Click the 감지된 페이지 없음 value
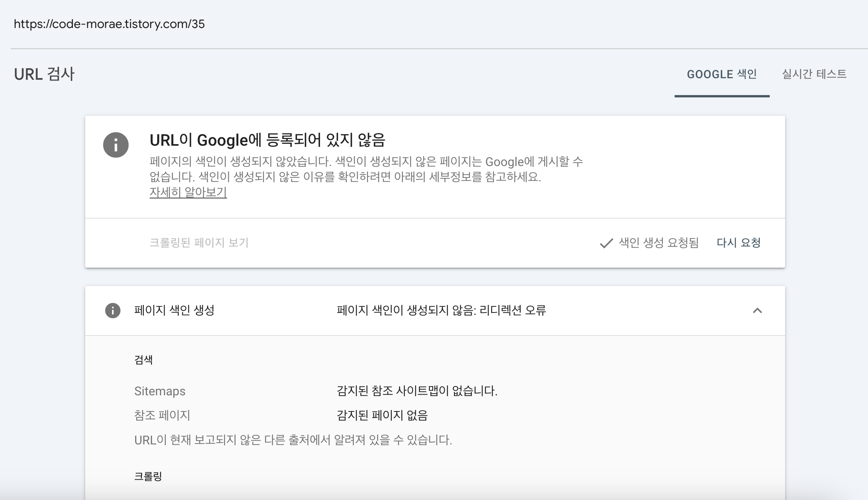Image resolution: width=868 pixels, height=500 pixels. (x=382, y=415)
